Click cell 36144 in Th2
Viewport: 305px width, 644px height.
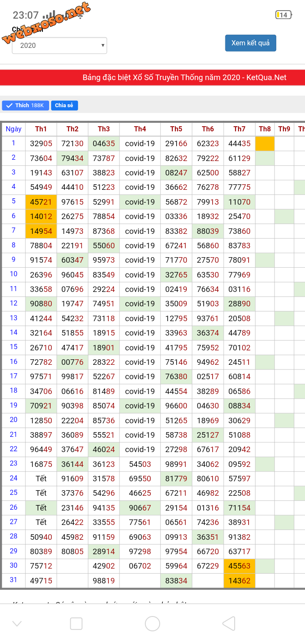point(72,464)
